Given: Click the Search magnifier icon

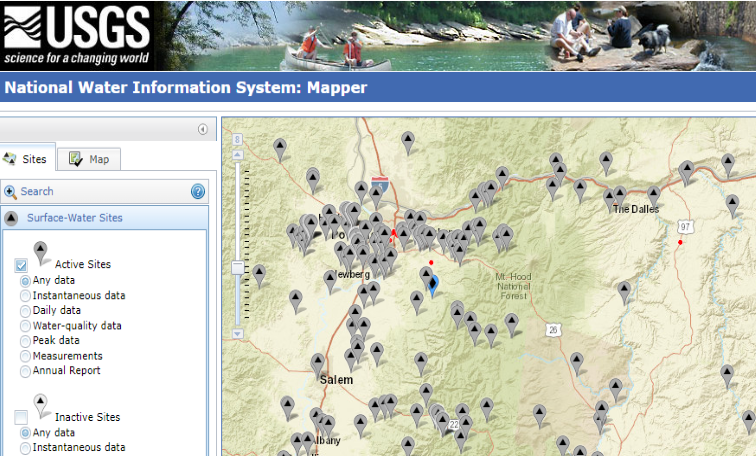Looking at the screenshot, I should point(10,192).
